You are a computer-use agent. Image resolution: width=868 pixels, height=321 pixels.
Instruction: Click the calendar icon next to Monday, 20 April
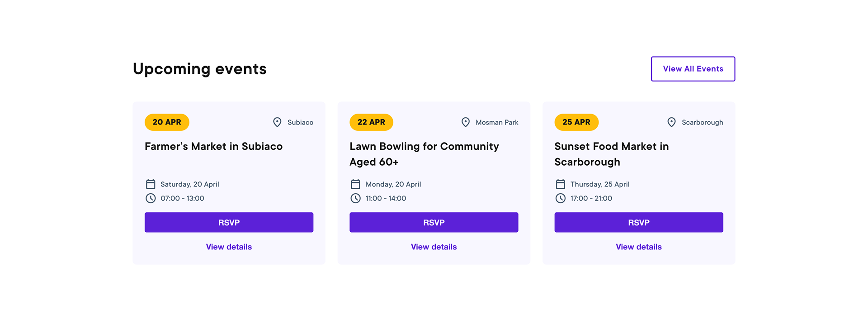[355, 184]
